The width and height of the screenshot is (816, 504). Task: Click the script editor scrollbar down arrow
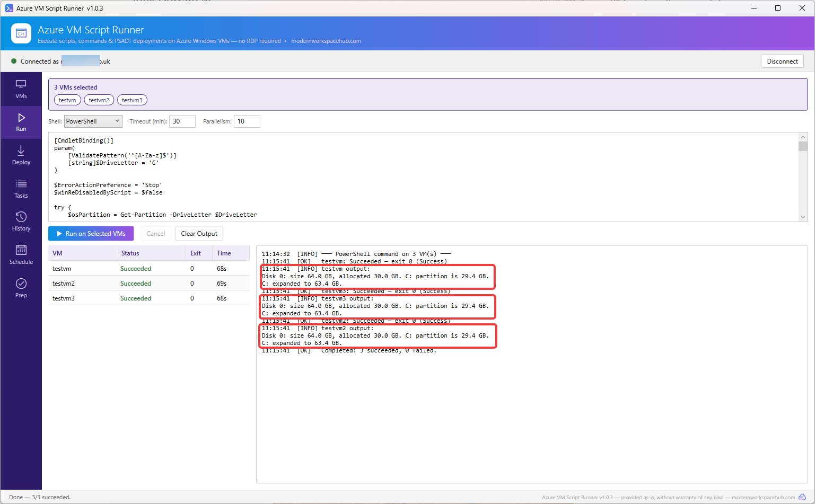pyautogui.click(x=803, y=217)
